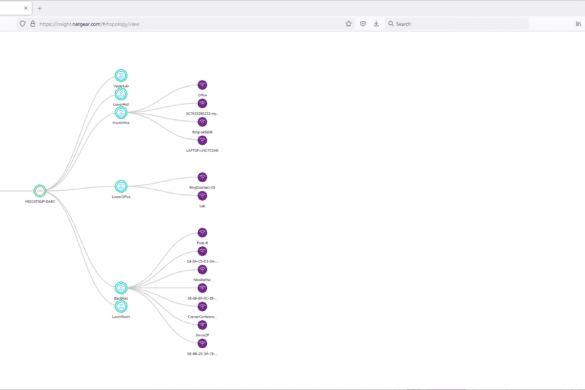Click the FrontOffice label text
This screenshot has width=585, height=390.
[121, 123]
